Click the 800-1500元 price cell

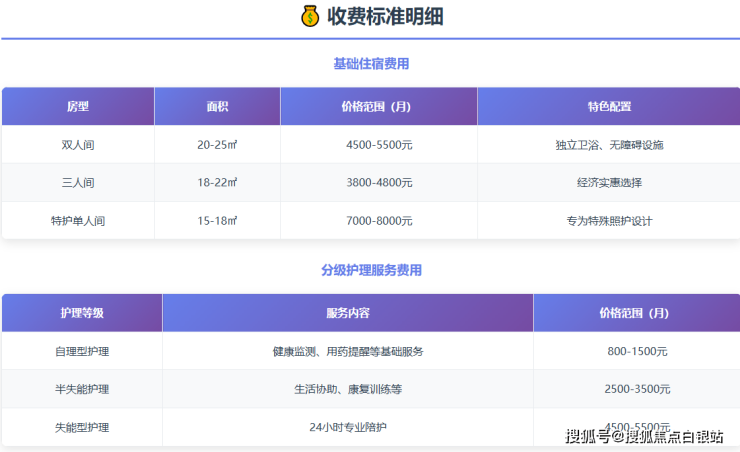click(636, 351)
